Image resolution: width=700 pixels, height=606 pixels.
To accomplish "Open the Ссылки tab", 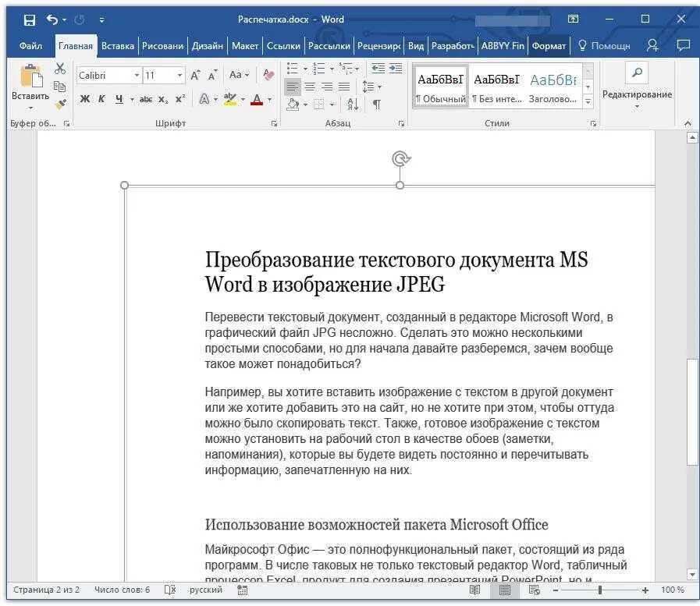I will point(283,46).
